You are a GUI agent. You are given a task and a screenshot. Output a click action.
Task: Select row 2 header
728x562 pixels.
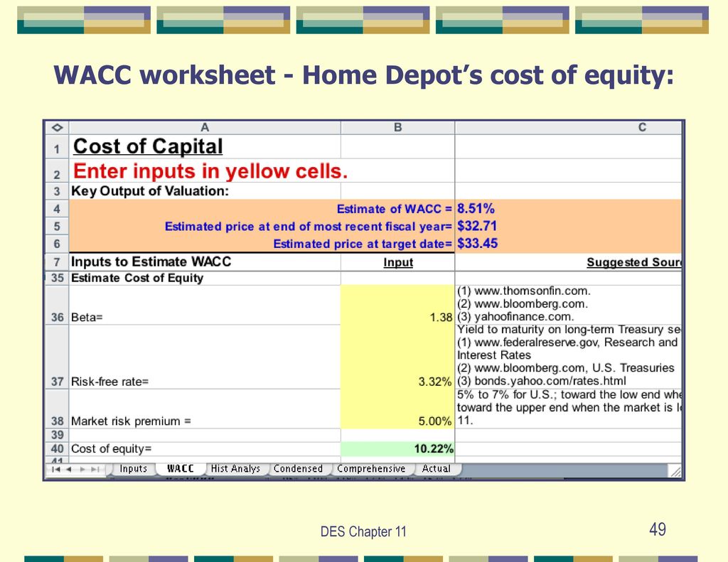pyautogui.click(x=57, y=171)
